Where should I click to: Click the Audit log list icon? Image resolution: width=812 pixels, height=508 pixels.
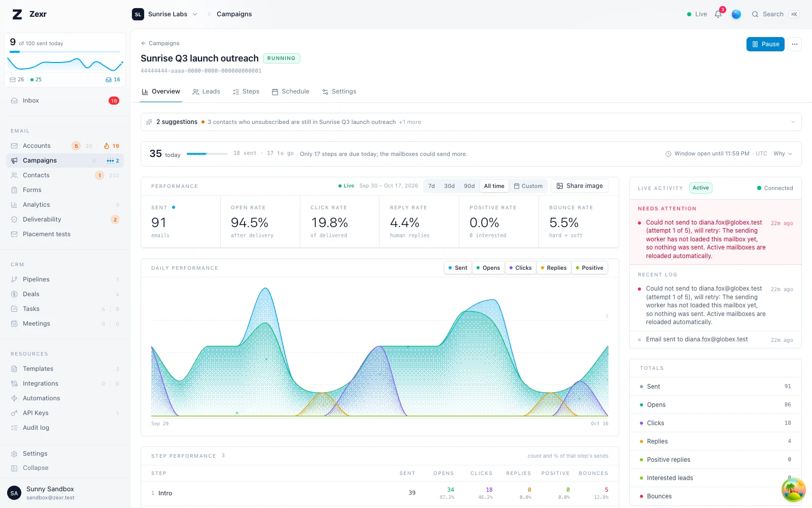tap(14, 428)
